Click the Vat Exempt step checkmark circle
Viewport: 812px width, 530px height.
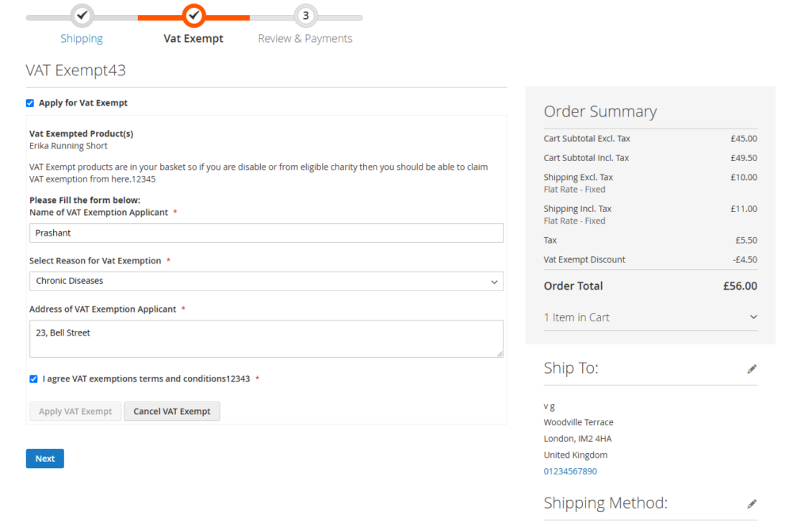[193, 16]
